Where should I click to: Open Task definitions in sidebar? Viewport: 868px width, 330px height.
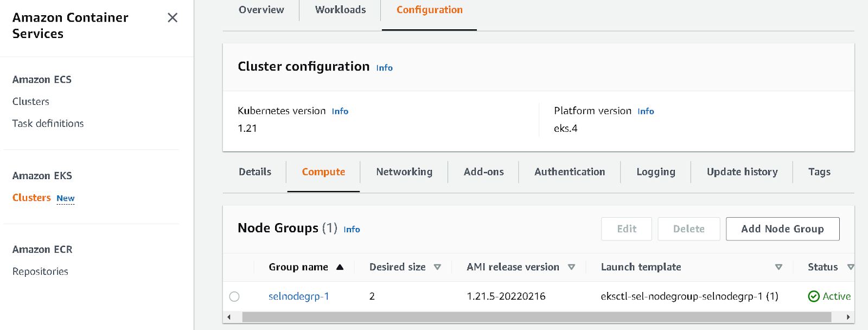(x=48, y=124)
